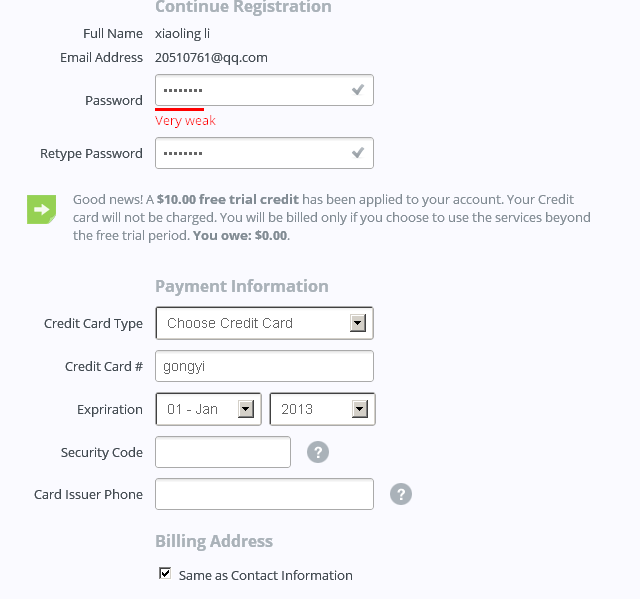Click the Very weak strength indicator bar
The height and width of the screenshot is (599, 640).
point(179,109)
